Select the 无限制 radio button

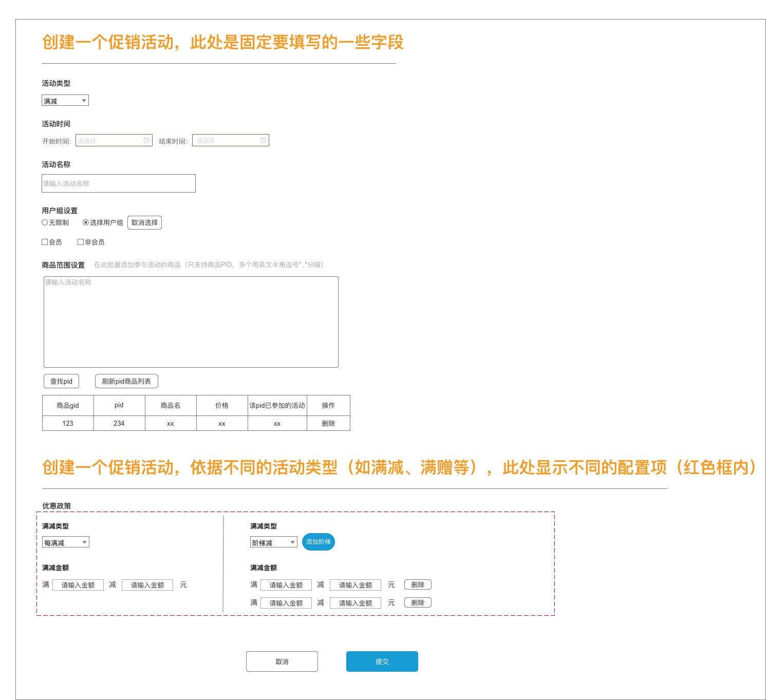click(45, 222)
